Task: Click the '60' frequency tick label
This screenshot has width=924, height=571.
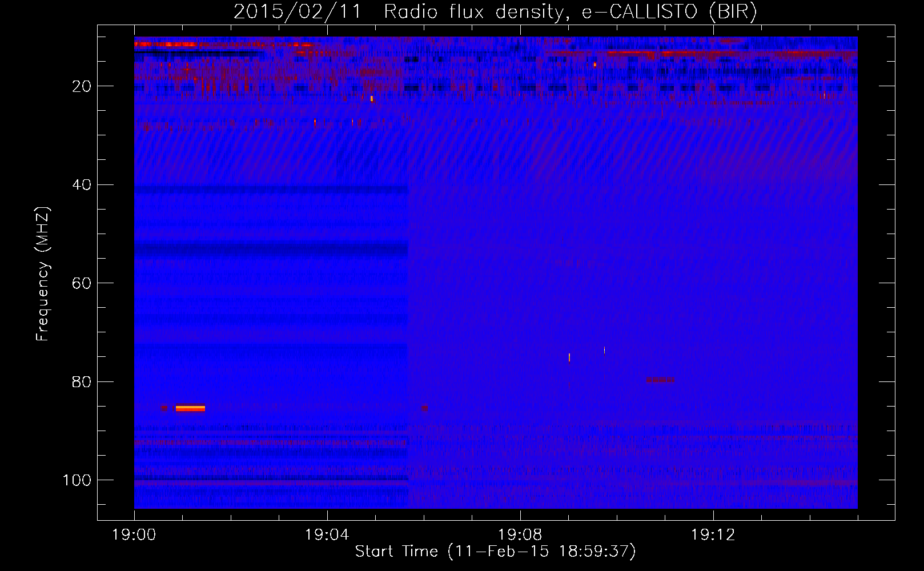Action: 82,283
